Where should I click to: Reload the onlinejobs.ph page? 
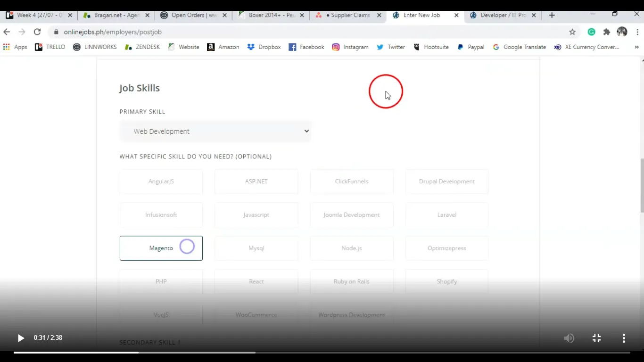37,32
